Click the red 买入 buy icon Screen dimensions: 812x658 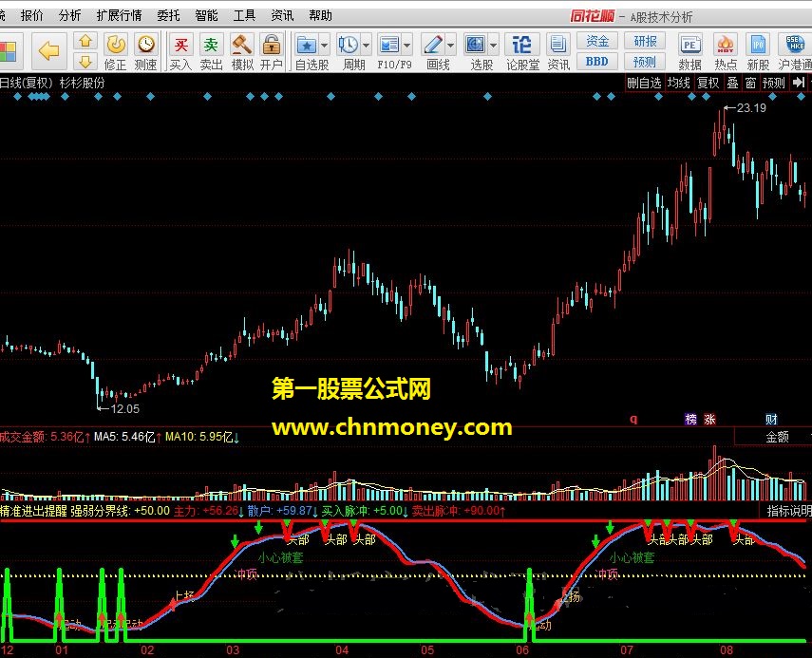[180, 45]
